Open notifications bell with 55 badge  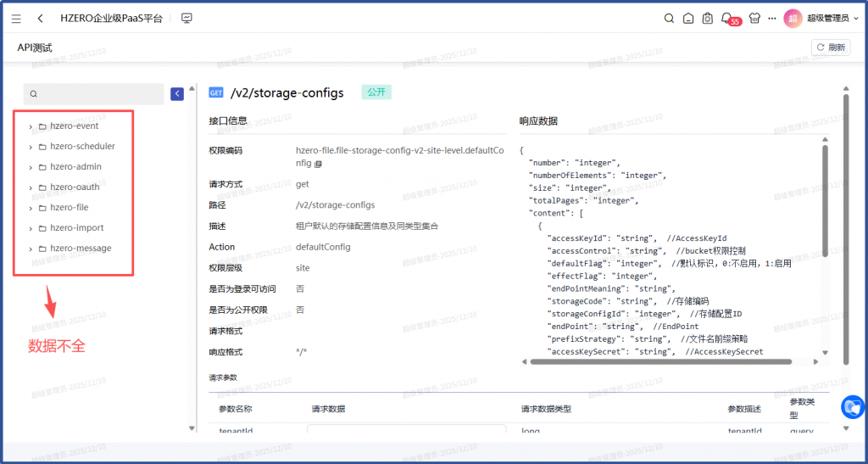[726, 18]
